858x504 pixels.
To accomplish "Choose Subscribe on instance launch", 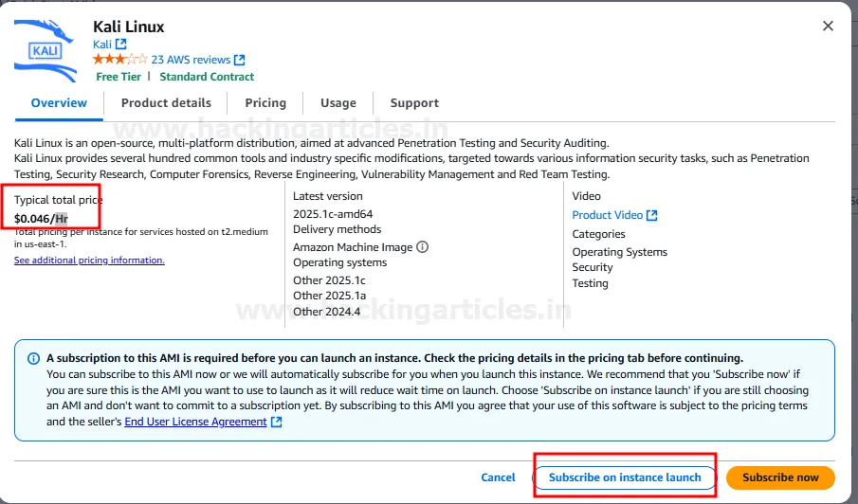I will pyautogui.click(x=625, y=477).
